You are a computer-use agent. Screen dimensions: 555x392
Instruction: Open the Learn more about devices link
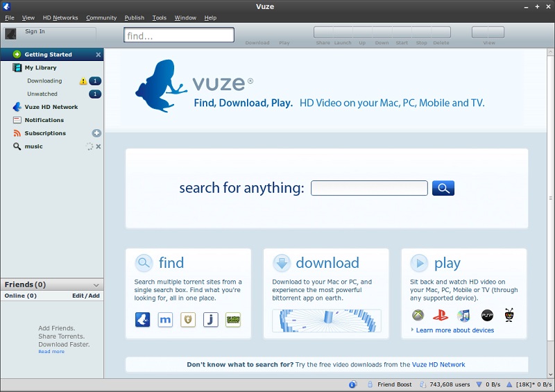pos(454,330)
